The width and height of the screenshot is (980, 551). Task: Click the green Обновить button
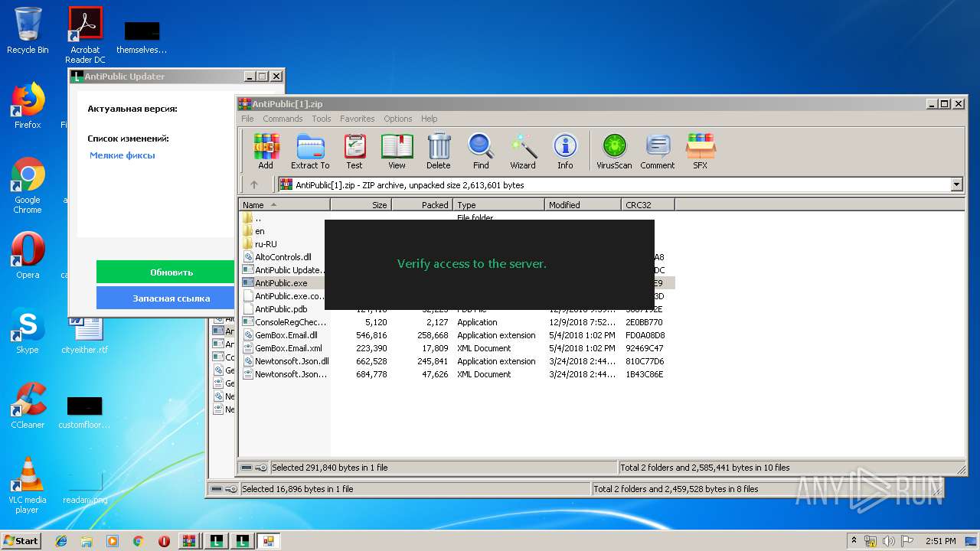click(165, 272)
